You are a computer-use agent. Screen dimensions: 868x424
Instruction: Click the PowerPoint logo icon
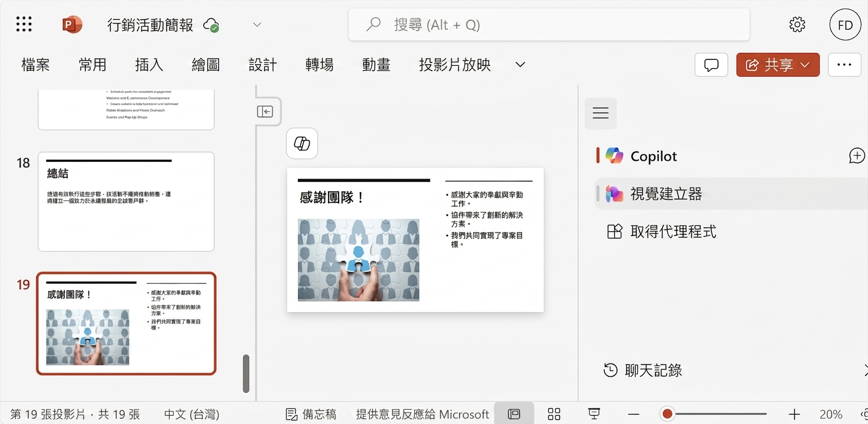72,24
